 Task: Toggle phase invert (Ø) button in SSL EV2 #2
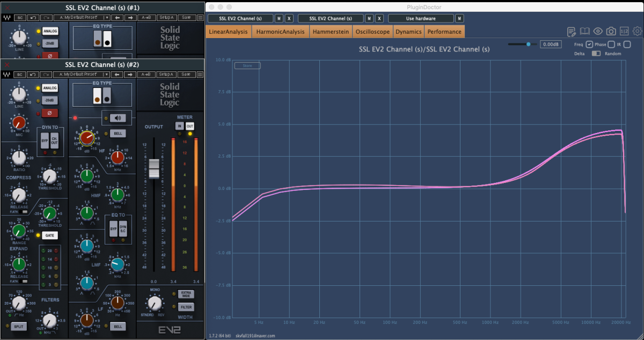(x=50, y=113)
